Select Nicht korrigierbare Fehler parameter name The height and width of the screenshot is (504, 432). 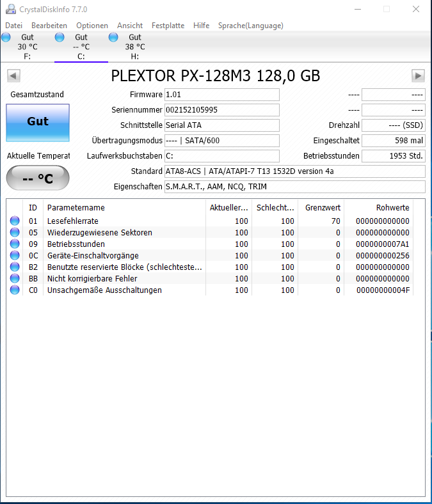92,279
